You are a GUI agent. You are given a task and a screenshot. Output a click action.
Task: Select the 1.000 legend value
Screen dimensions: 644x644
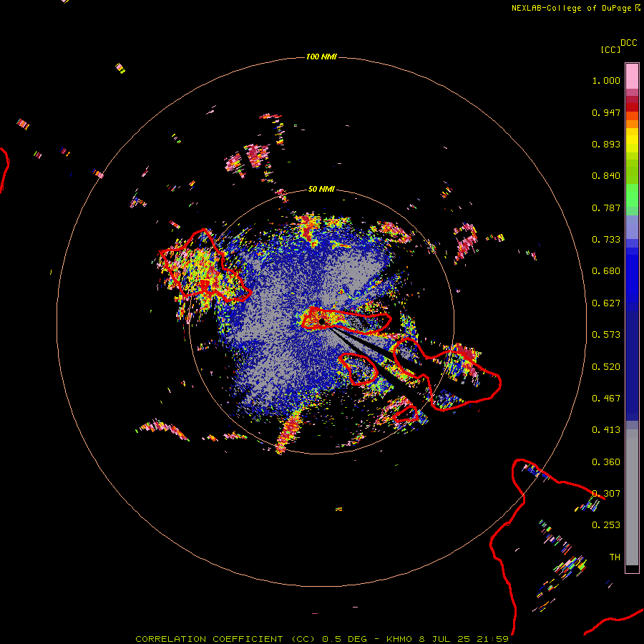606,80
